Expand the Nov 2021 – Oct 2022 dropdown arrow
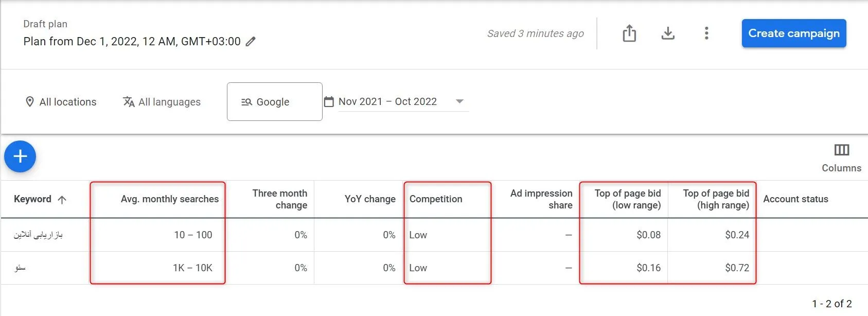Image resolution: width=868 pixels, height=316 pixels. point(460,101)
